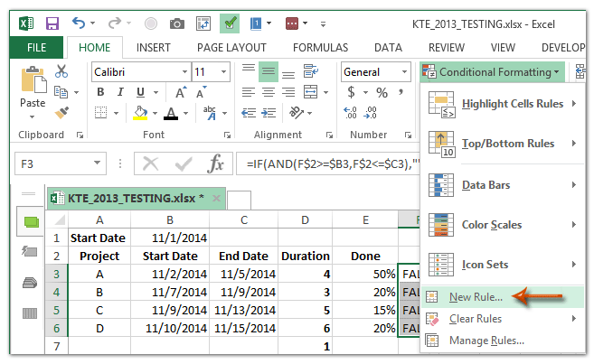Screen dimensions: 594x364
Task: Click the Save icon in quick access toolbar
Action: click(52, 22)
